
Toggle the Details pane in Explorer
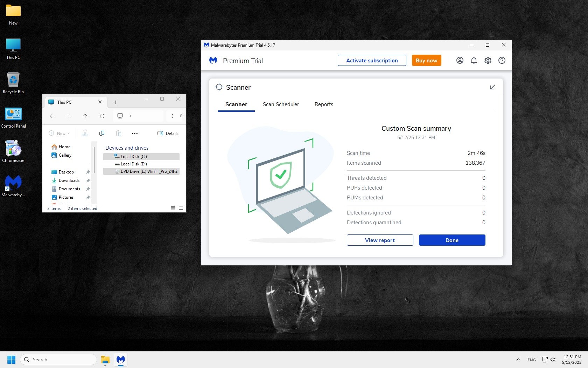(168, 133)
